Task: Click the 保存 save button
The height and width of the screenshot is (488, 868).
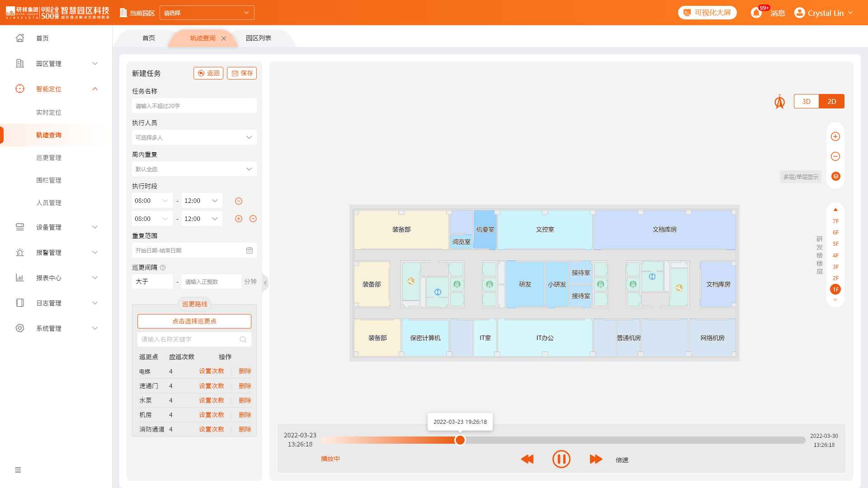Action: [242, 73]
